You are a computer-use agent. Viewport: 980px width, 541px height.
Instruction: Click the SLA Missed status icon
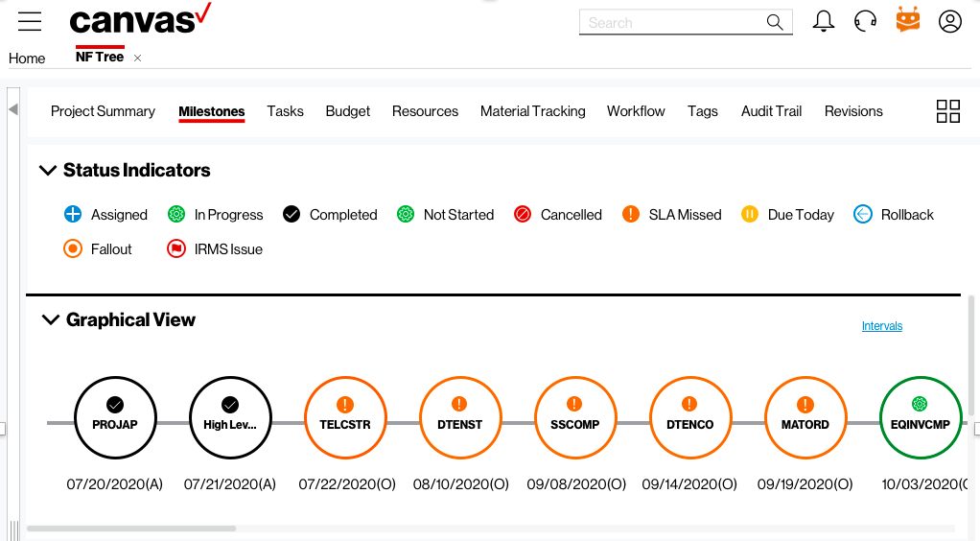tap(631, 214)
